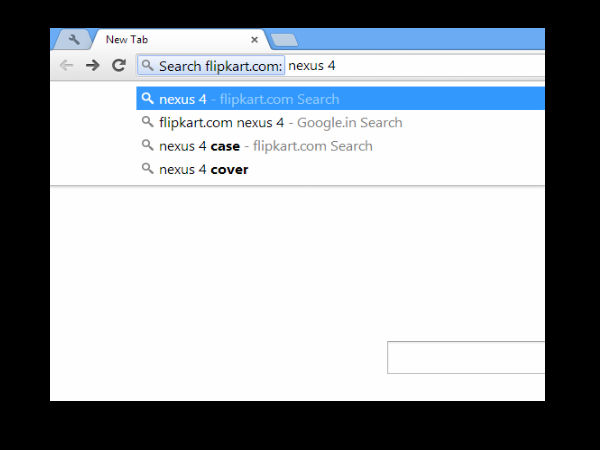Click the magnifier icon on the highlighted suggestion

point(147,99)
